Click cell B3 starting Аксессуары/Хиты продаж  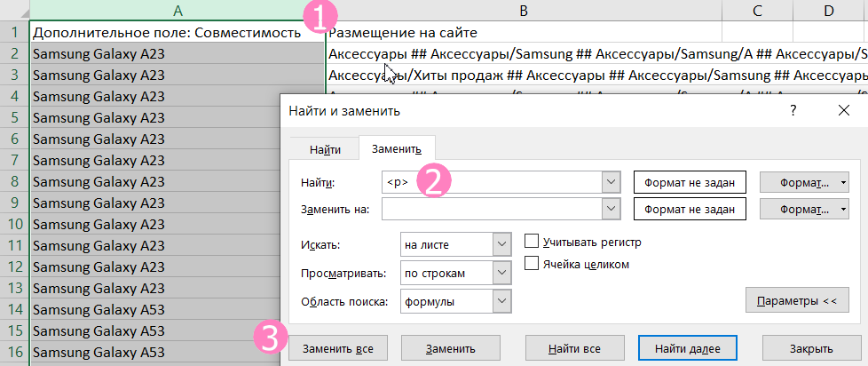point(596,75)
